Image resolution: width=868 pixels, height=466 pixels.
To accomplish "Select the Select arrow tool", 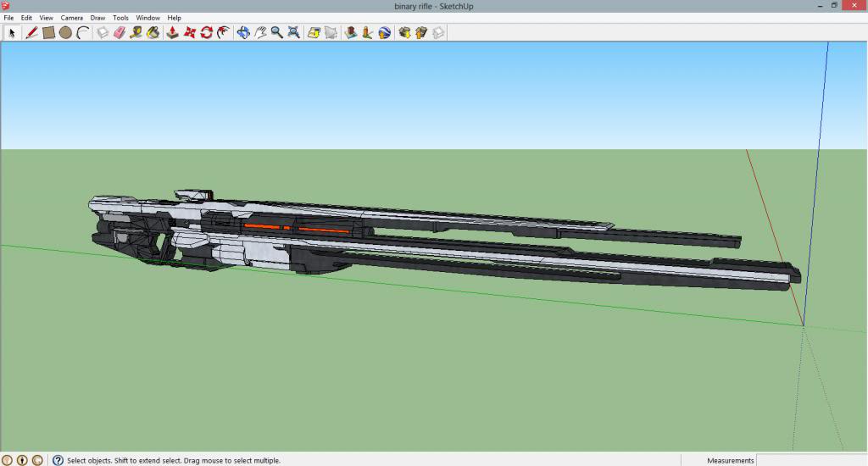I will (x=12, y=33).
